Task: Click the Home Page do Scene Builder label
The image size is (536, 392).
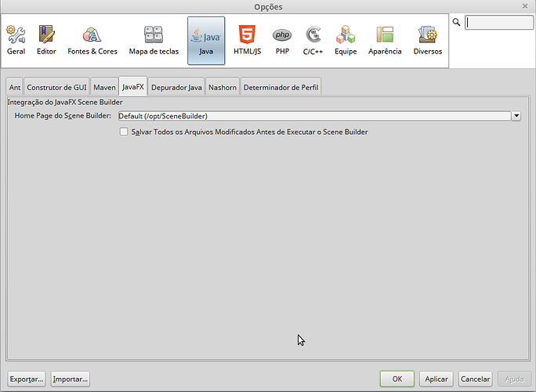Action: click(63, 115)
